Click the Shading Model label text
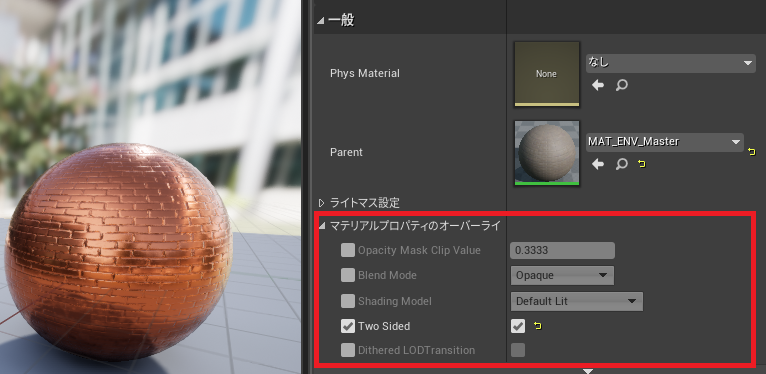Image resolution: width=766 pixels, height=374 pixels. (x=395, y=301)
